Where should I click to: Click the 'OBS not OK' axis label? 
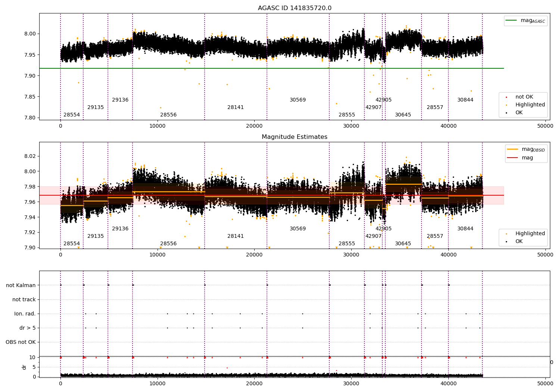(x=21, y=342)
